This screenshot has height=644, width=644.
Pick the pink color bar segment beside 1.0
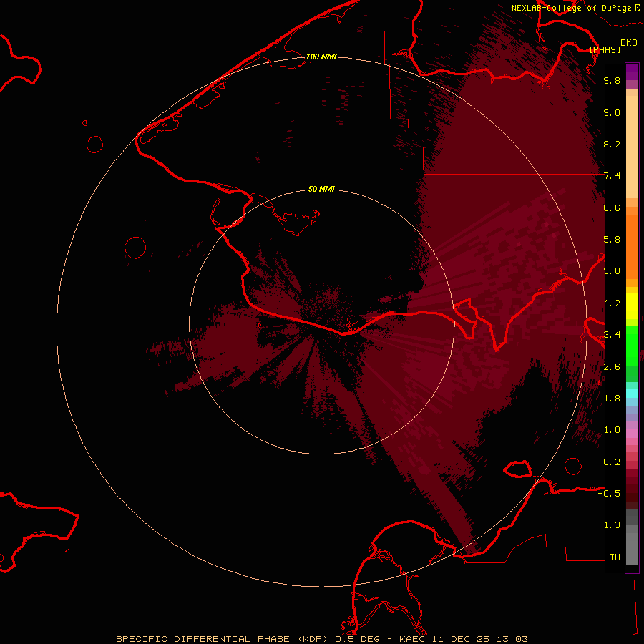click(x=632, y=434)
